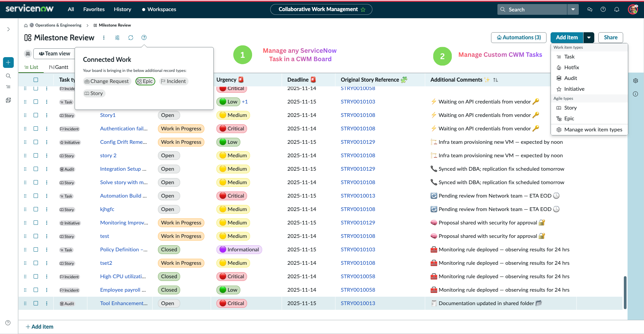The width and height of the screenshot is (644, 334).
Task: Expand the left navigation chevron
Action: tap(8, 30)
